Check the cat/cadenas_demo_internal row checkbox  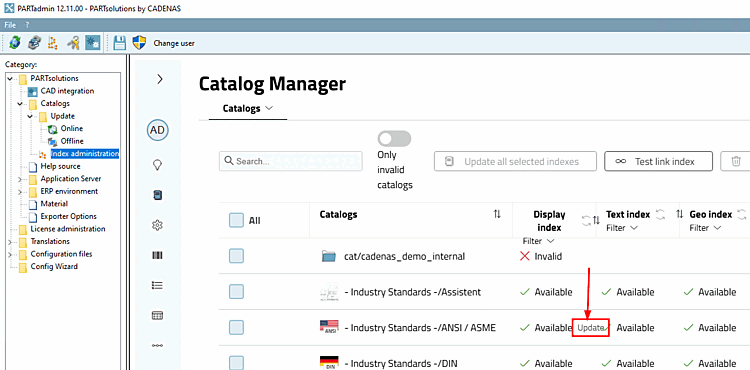[236, 256]
